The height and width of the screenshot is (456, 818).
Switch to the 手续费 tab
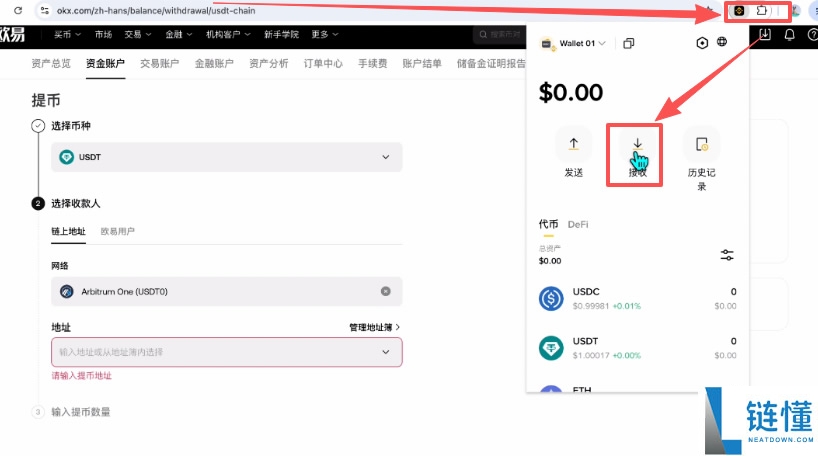(372, 64)
